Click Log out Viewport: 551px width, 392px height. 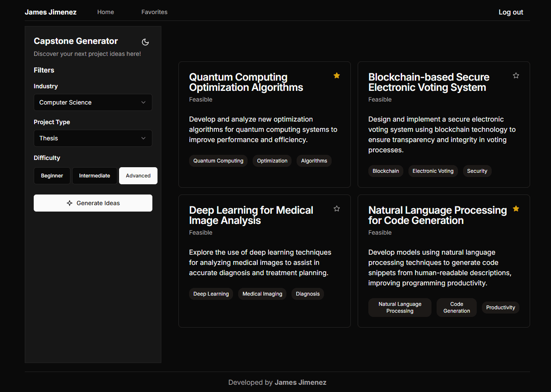(x=511, y=12)
